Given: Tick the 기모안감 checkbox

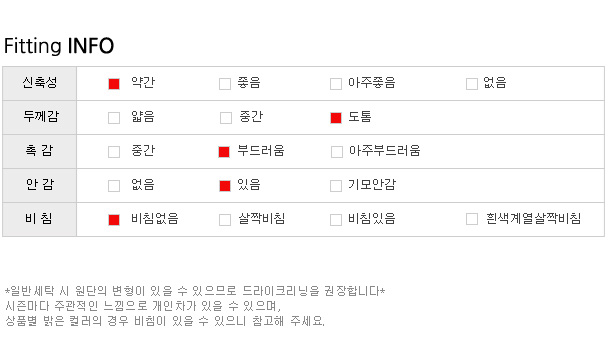Looking at the screenshot, I should pyautogui.click(x=336, y=186).
